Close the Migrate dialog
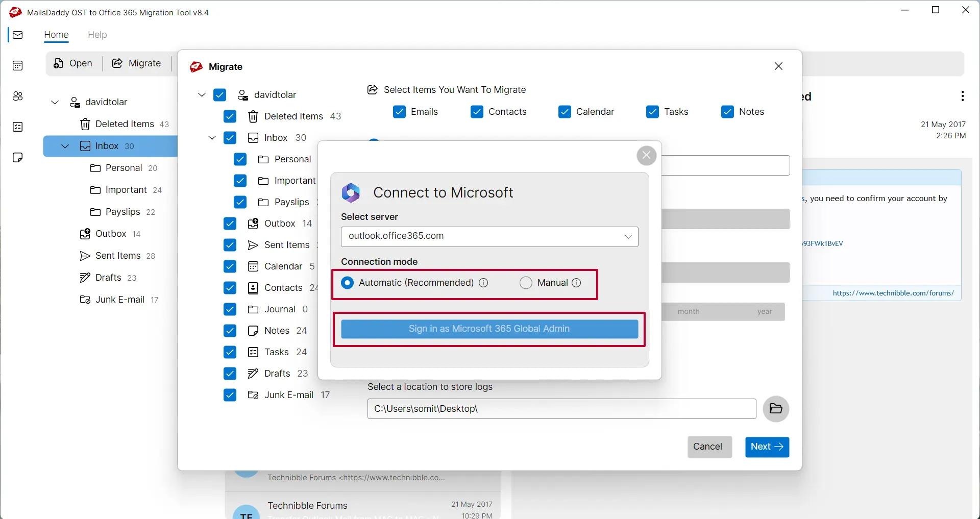980x519 pixels. pyautogui.click(x=778, y=66)
